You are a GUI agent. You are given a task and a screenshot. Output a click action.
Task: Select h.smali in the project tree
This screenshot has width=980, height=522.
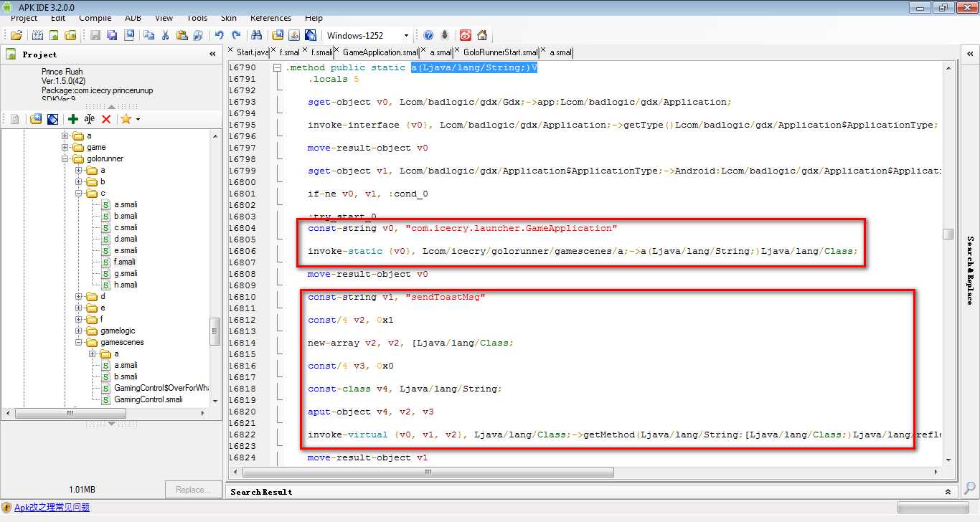point(126,285)
